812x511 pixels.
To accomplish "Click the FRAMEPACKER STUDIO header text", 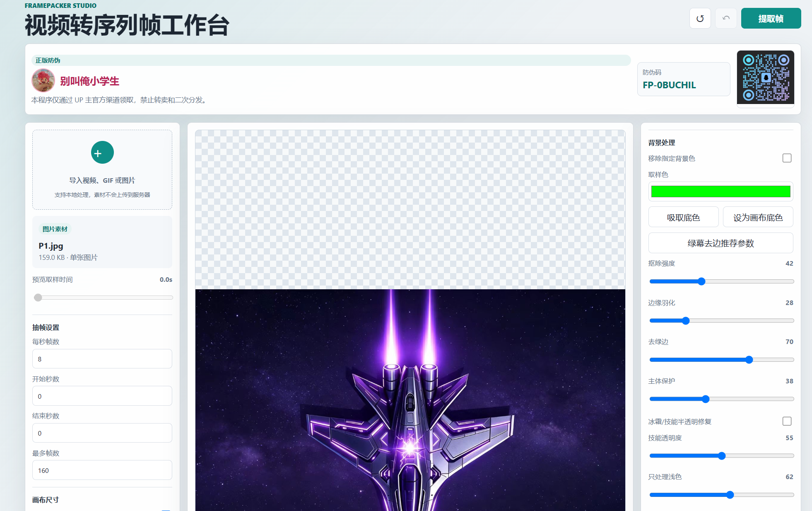I will pyautogui.click(x=60, y=5).
